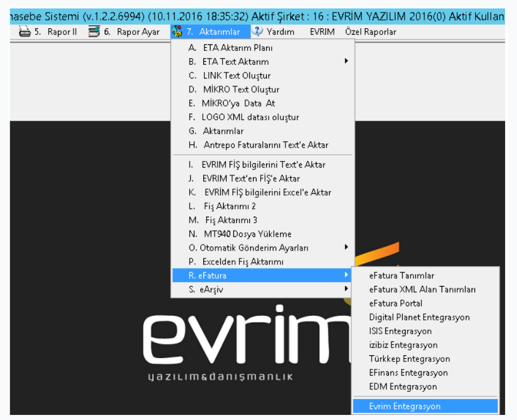The width and height of the screenshot is (517, 420).
Task: Open eFatura Portal
Action: [x=426, y=303]
